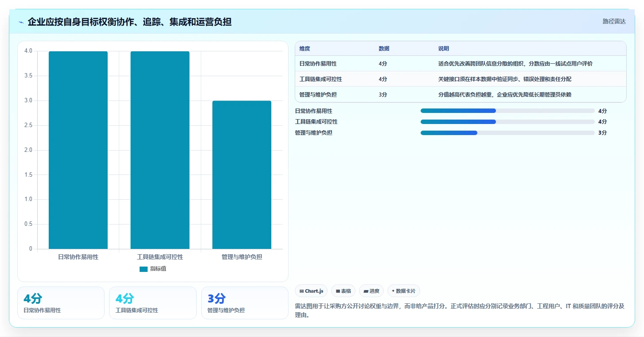
Task: Click the footer note starting 雷达图用于
Action: click(x=459, y=311)
